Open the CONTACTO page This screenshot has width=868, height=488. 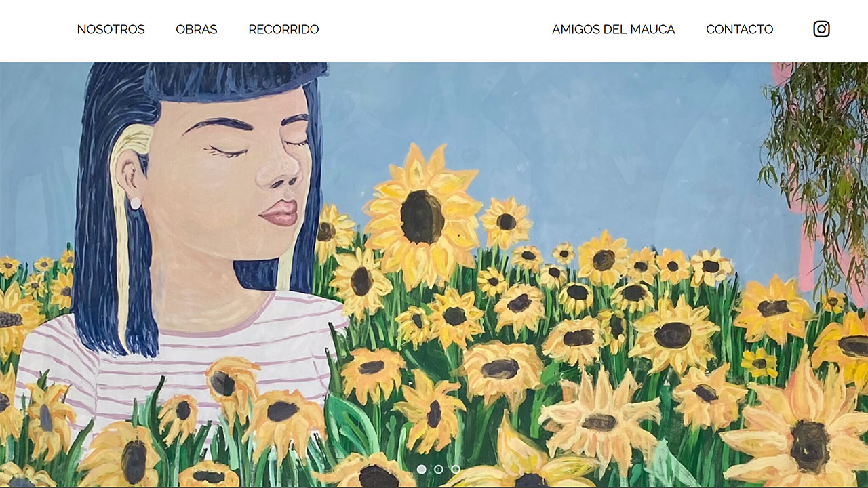(740, 29)
